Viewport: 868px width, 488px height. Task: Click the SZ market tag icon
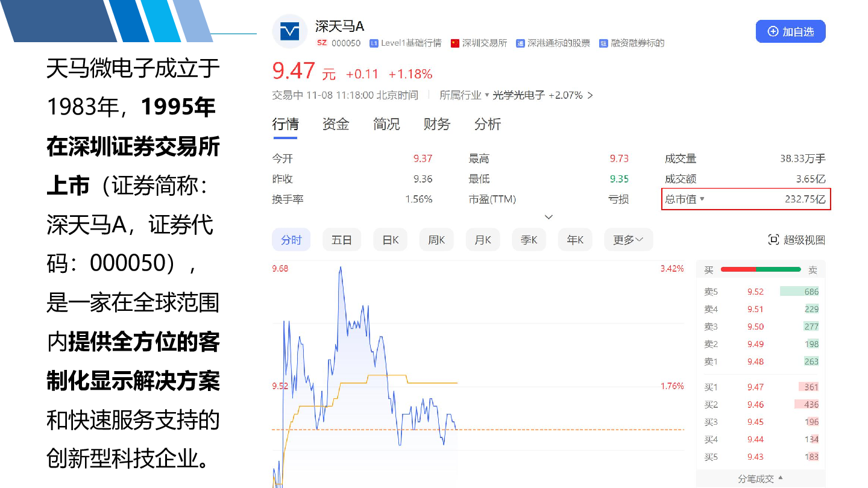(322, 43)
